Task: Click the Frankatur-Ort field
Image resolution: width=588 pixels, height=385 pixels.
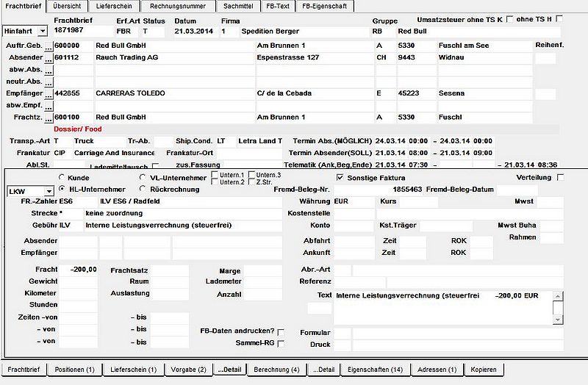Action: [249, 154]
